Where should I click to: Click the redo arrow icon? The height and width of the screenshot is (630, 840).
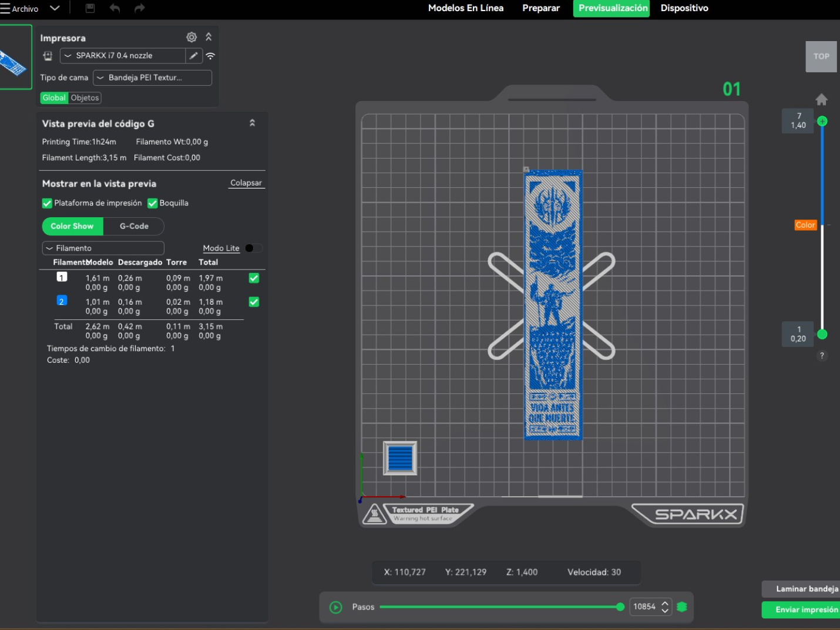[139, 8]
